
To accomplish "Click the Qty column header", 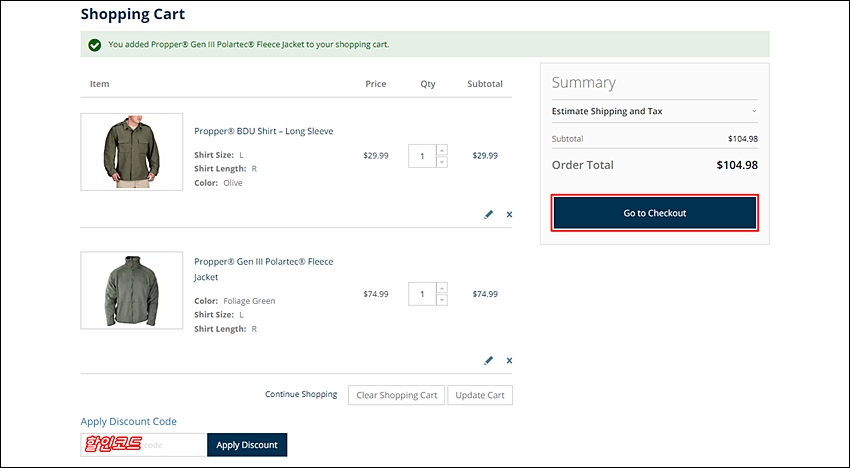I will (x=428, y=84).
